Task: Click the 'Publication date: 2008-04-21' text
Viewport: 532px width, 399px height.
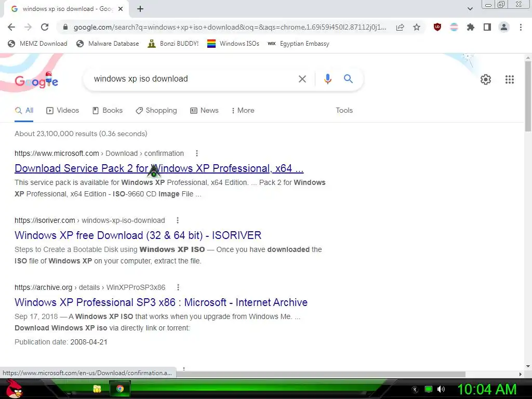Action: (x=61, y=342)
